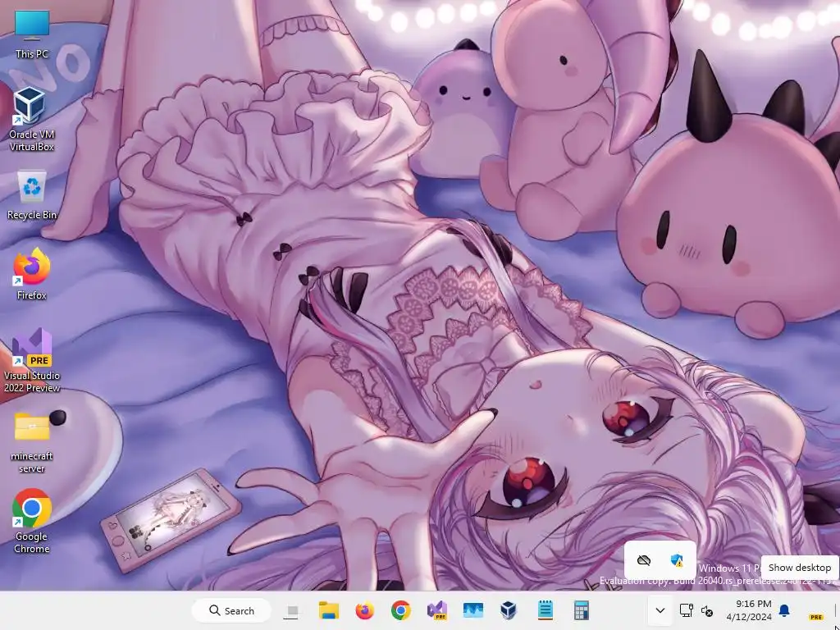Image resolution: width=840 pixels, height=630 pixels.
Task: Click the PRE badge tray icon
Action: (x=816, y=617)
